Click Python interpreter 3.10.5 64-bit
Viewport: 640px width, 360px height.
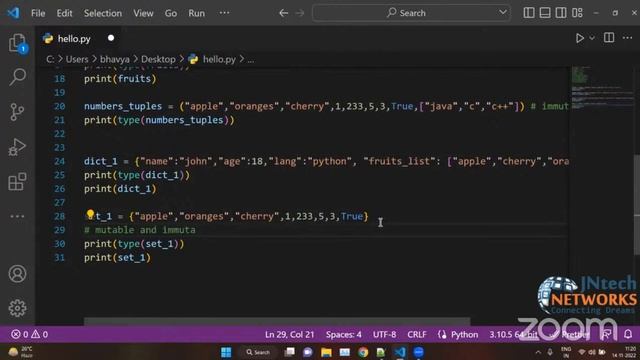[x=513, y=334]
